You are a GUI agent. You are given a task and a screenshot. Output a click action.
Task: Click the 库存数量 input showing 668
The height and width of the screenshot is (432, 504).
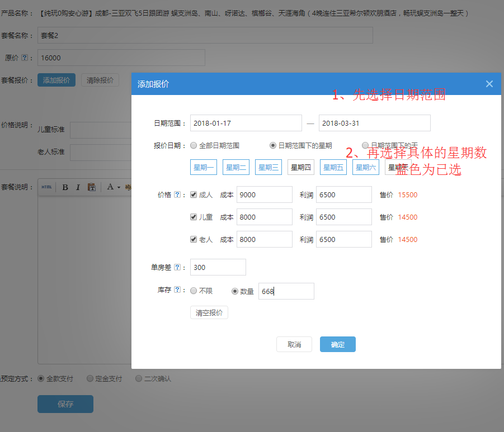(286, 291)
